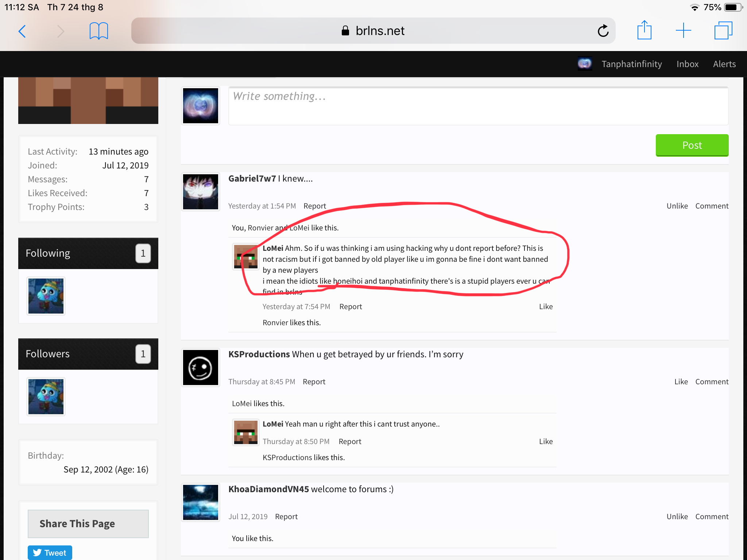
Task: Click the Tanphatinfinity avatar in the top navigation
Action: (x=585, y=64)
